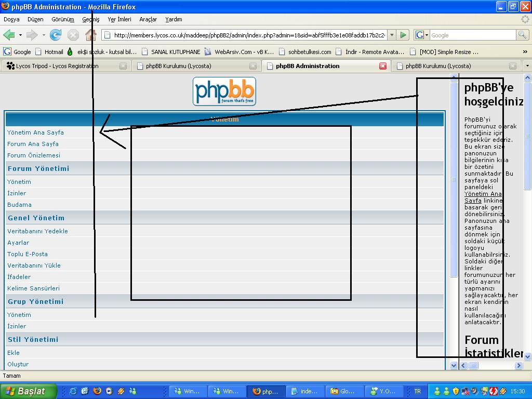This screenshot has width=532, height=399.
Task: Open the Ayarlar link
Action: click(18, 243)
